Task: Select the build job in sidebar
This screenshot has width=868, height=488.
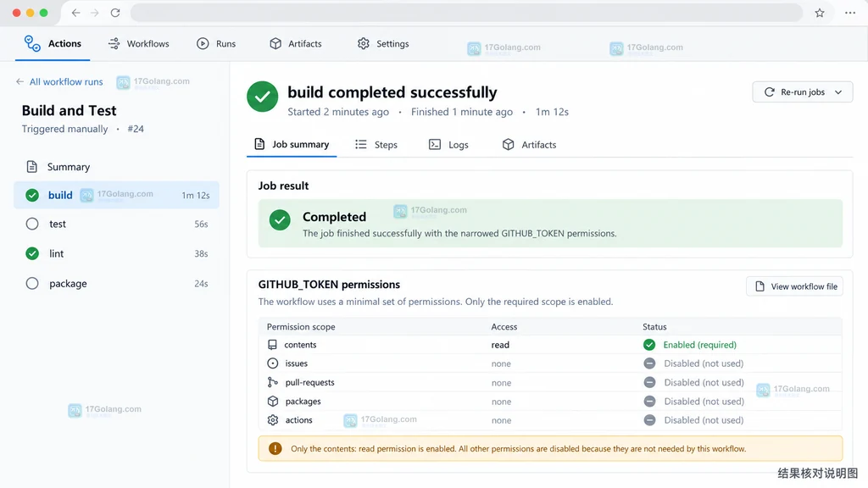Action: [x=116, y=195]
